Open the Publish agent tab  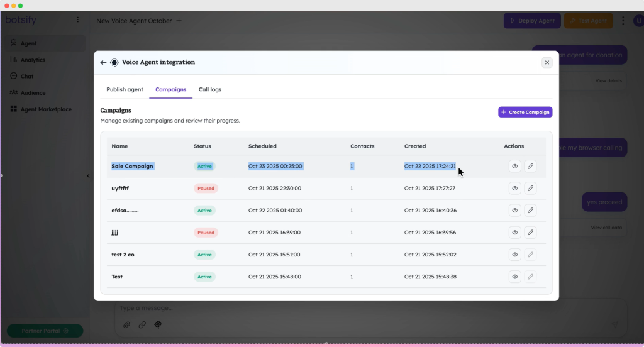[125, 90]
